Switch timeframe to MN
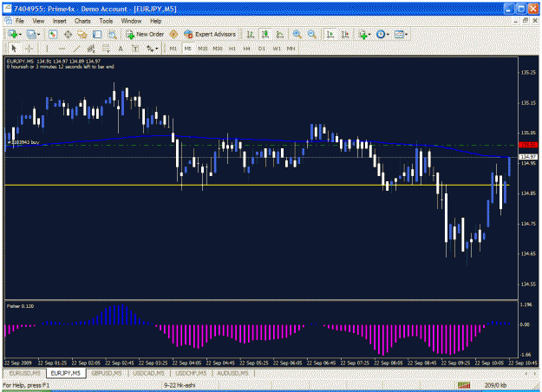The image size is (542, 392). pyautogui.click(x=291, y=49)
